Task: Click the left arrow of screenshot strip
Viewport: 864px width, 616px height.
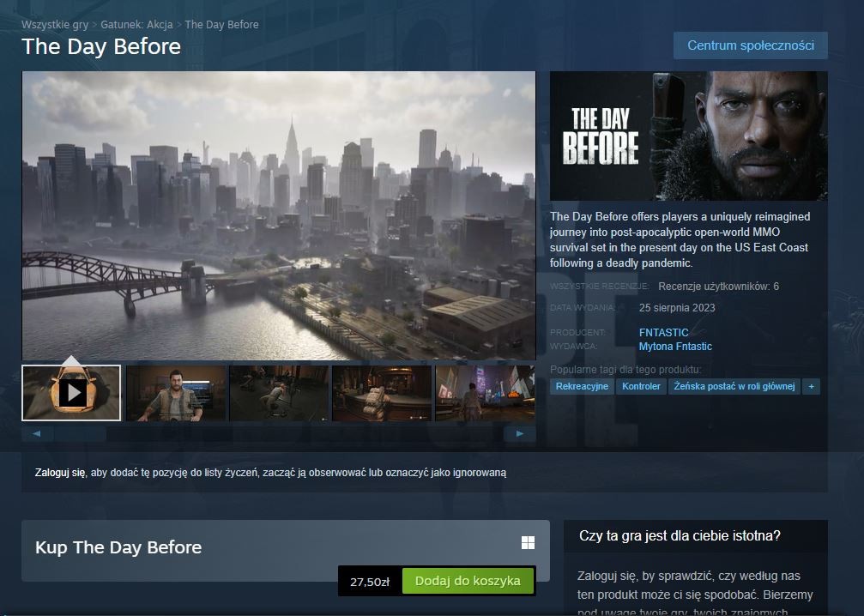Action: click(37, 434)
